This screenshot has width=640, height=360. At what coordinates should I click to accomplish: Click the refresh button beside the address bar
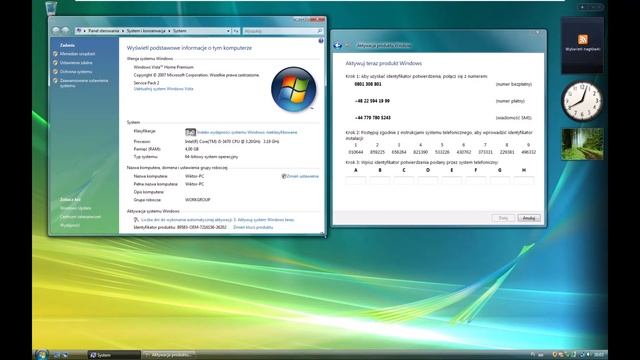coord(236,31)
